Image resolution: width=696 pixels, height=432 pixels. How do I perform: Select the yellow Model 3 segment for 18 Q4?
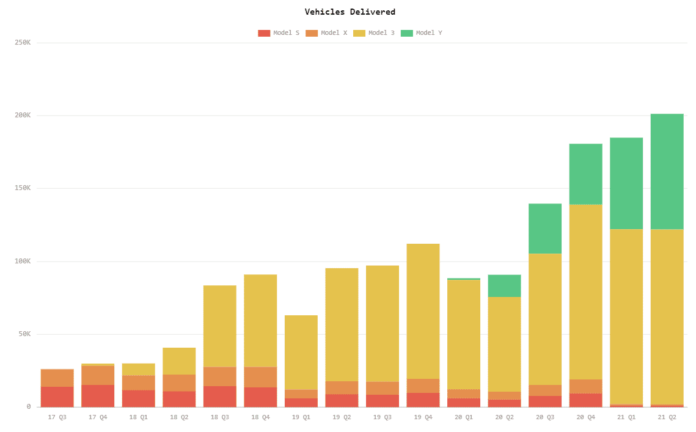click(261, 321)
